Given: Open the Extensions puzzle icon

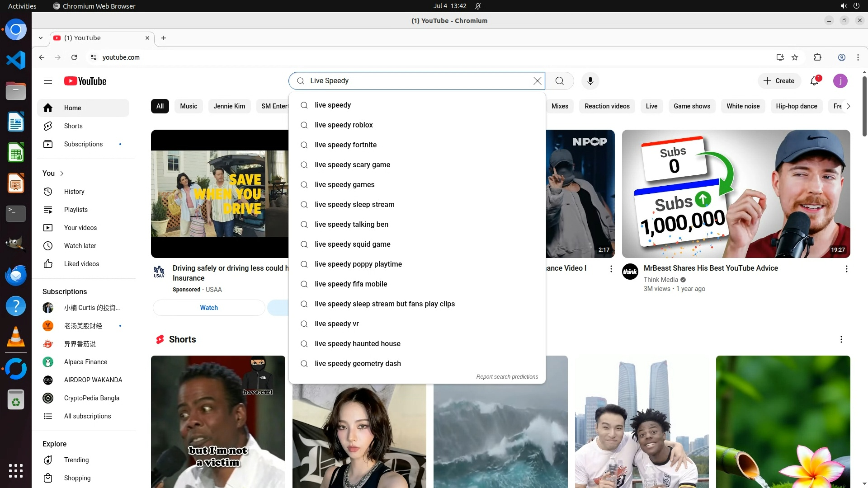Looking at the screenshot, I should [817, 57].
